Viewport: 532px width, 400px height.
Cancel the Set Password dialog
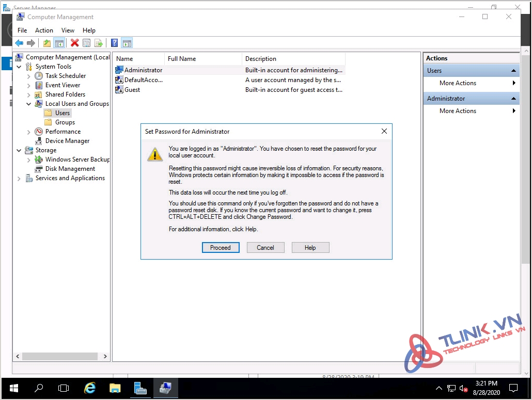pos(265,248)
